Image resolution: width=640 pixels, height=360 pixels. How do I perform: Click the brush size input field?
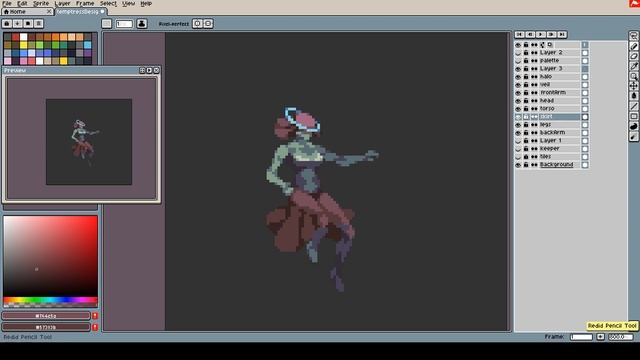[x=124, y=24]
